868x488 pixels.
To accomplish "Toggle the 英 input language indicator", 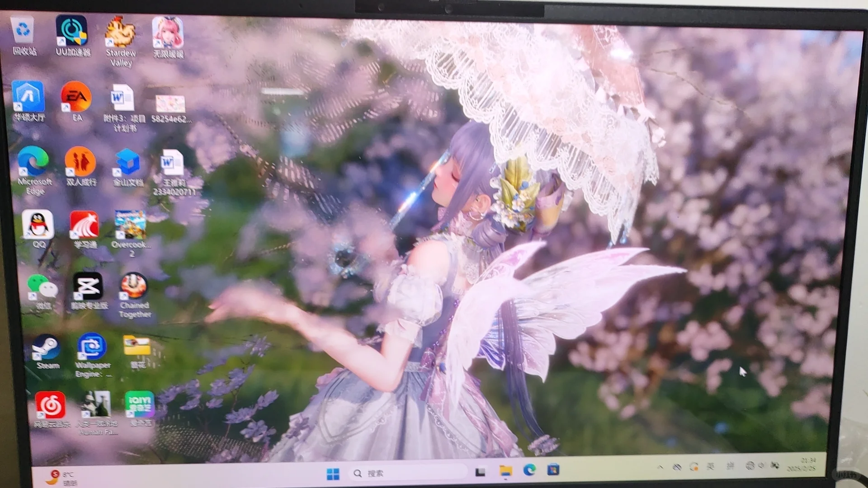I will 710,466.
